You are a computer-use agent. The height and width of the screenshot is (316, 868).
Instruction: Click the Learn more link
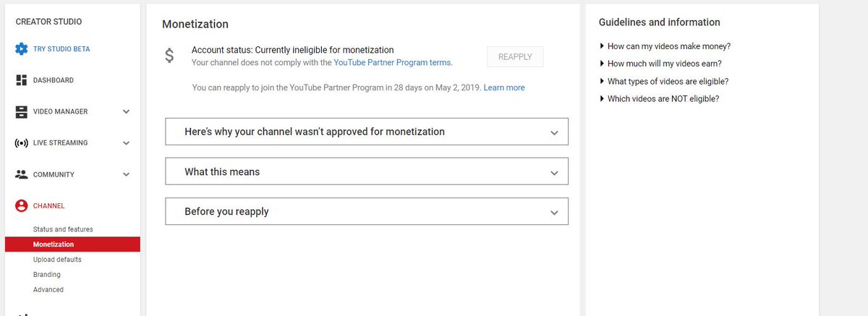point(504,87)
